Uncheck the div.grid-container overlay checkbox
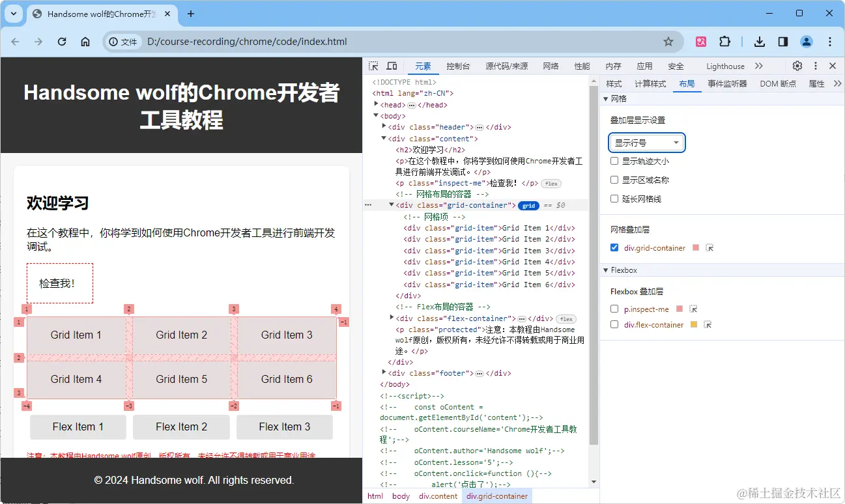Viewport: 845px width, 504px height. pos(614,247)
